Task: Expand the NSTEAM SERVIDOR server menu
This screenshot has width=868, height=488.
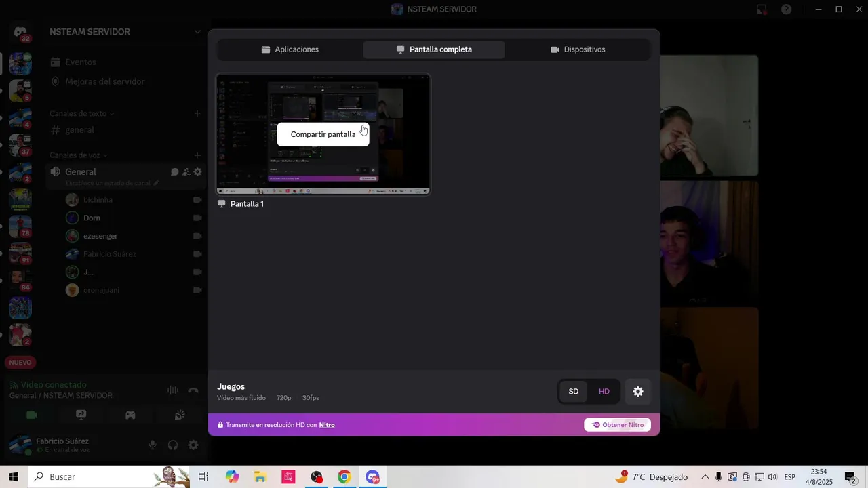Action: click(x=197, y=32)
